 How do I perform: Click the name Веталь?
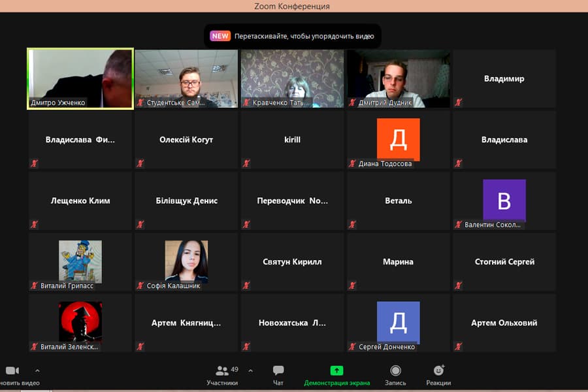tap(399, 201)
